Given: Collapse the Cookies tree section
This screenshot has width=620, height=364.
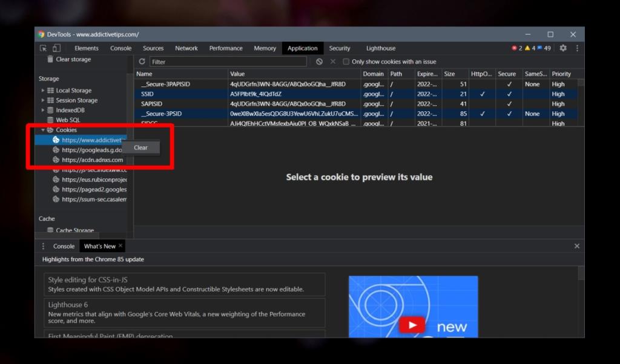Looking at the screenshot, I should (x=43, y=129).
